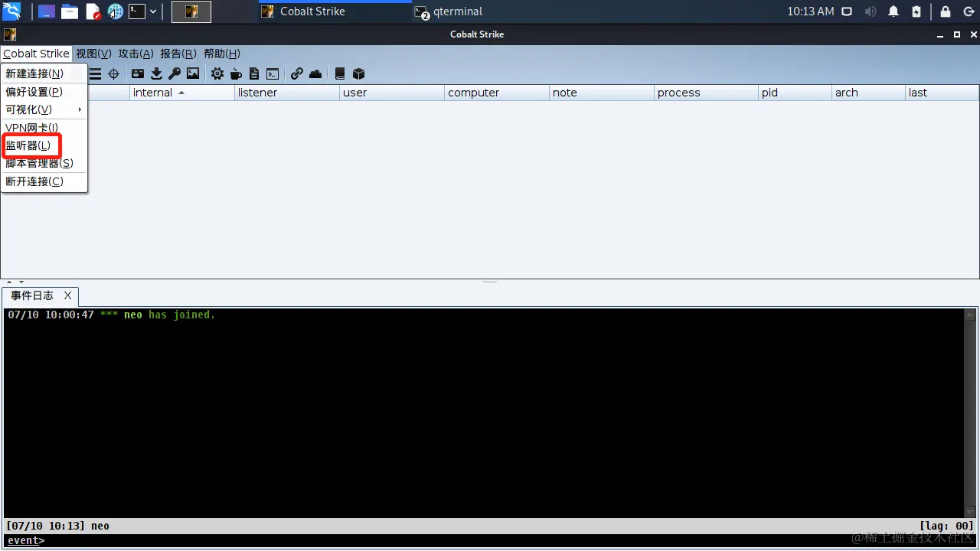Sort by the process column header
Viewport: 980px width, 551px height.
pos(707,93)
